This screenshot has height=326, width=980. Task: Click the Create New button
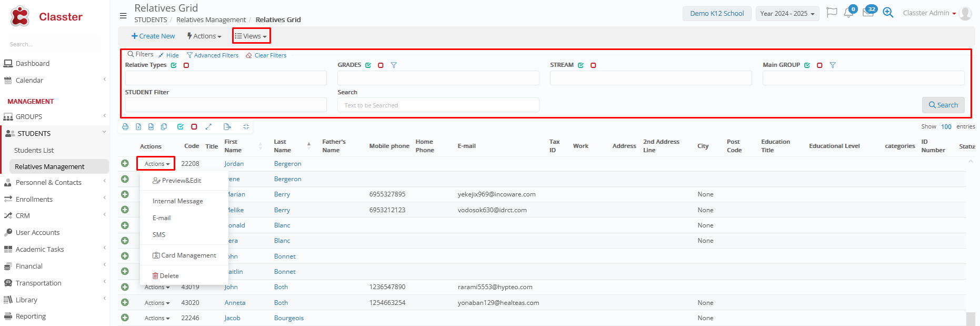pos(153,36)
